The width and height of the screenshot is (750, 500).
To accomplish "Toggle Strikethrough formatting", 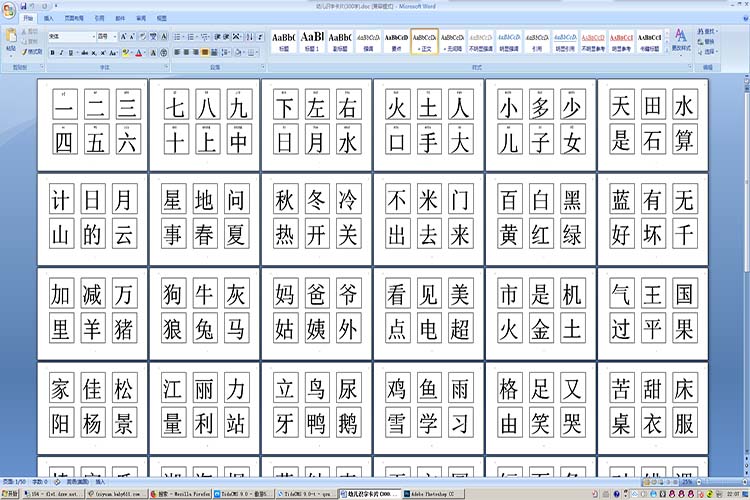I will point(85,53).
